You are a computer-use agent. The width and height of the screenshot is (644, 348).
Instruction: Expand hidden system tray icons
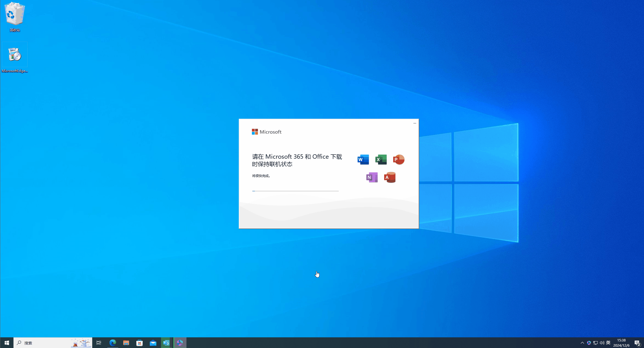click(x=582, y=343)
